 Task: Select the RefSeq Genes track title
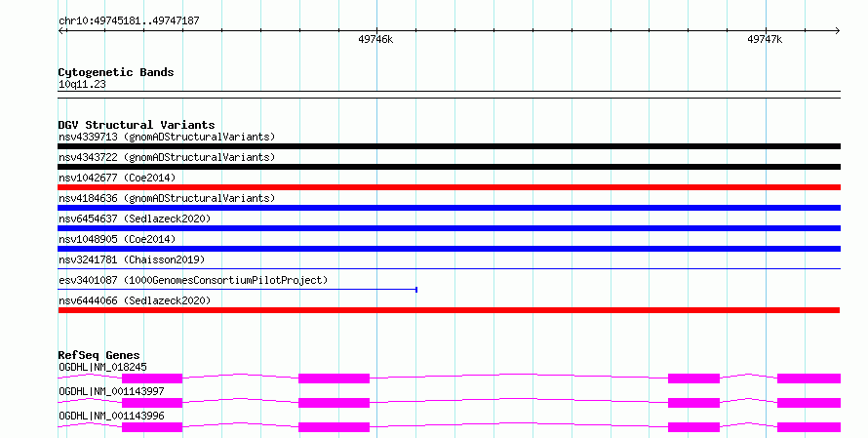(99, 355)
